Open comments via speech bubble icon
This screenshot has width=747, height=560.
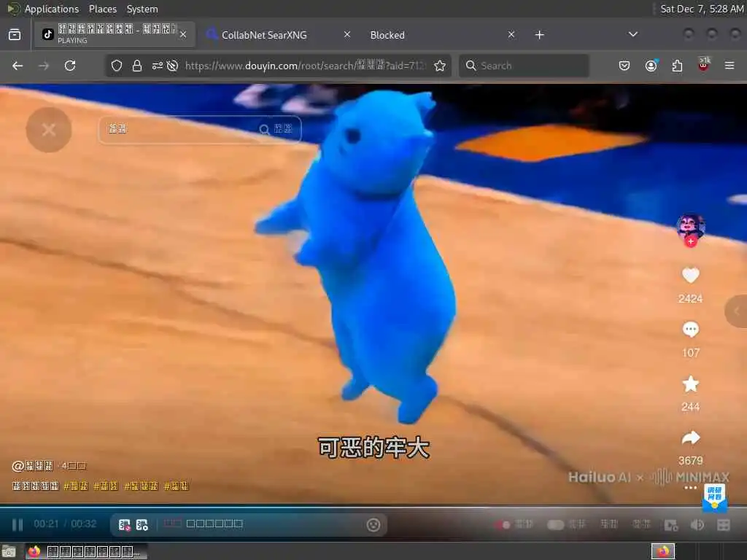coord(690,329)
